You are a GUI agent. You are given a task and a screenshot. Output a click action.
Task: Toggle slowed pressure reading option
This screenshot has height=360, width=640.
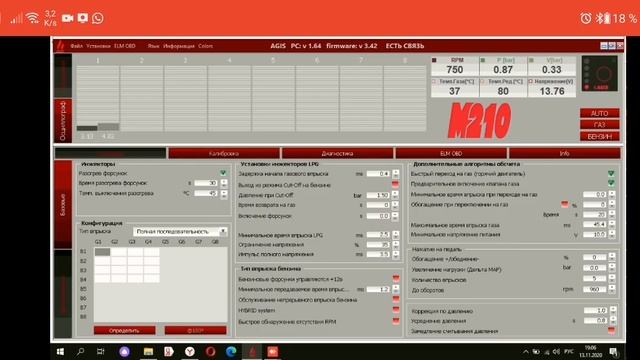[x=611, y=331]
